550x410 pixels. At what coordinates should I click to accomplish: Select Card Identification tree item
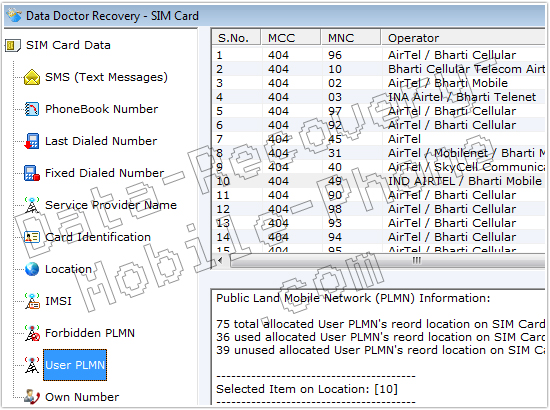[98, 237]
